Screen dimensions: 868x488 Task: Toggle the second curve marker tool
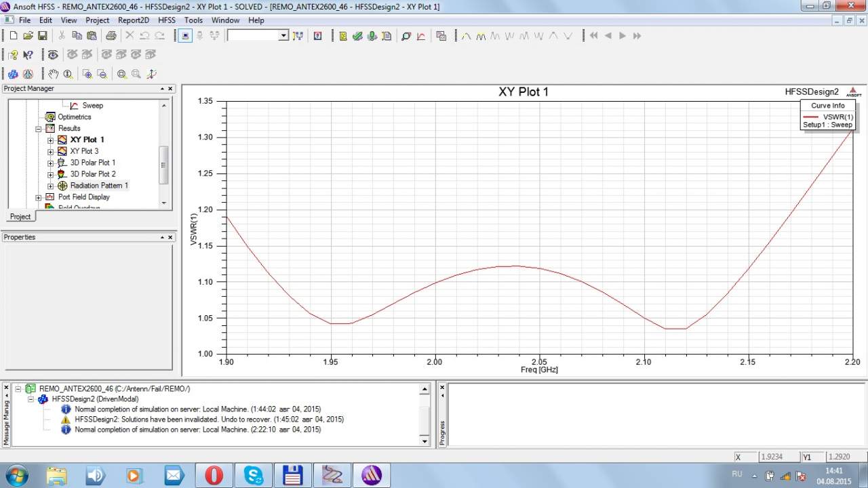coord(481,36)
